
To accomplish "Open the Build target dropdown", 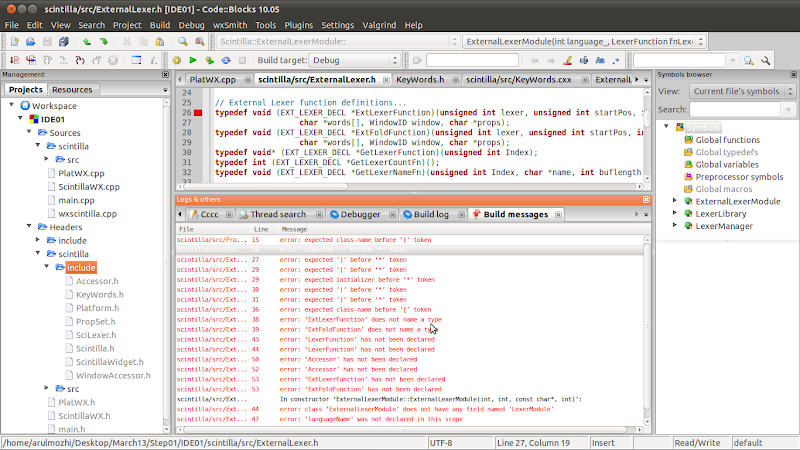I will click(x=355, y=60).
